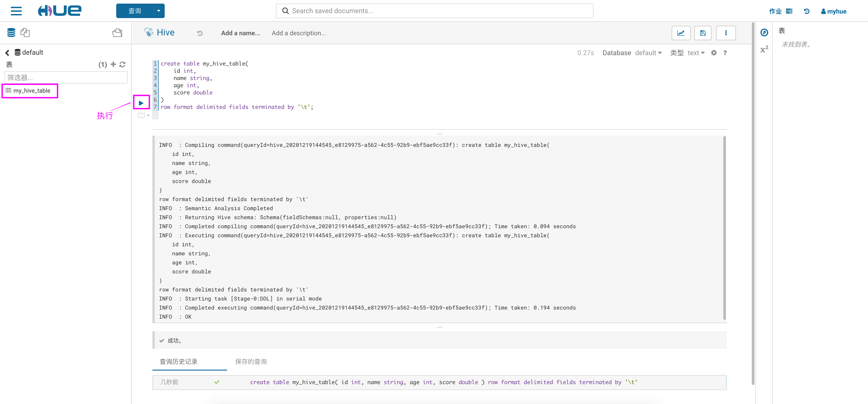Run the Hive query with play button

[x=141, y=103]
